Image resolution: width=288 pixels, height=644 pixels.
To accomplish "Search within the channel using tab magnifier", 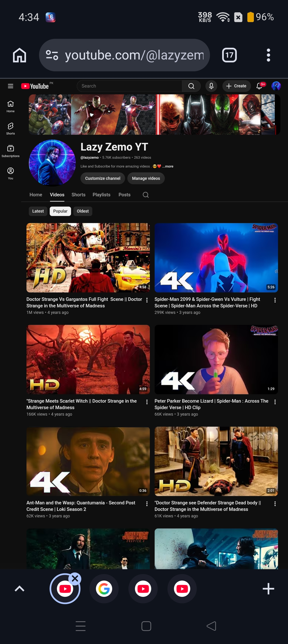I will pos(146,195).
